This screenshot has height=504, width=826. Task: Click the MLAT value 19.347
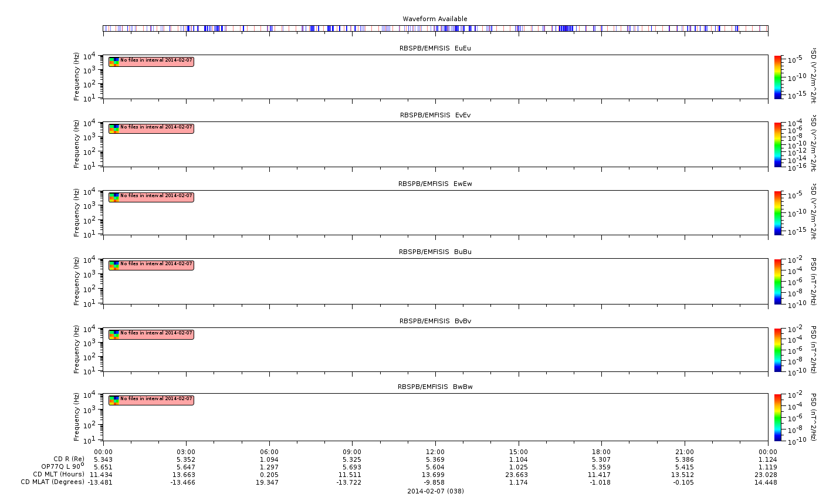point(269,482)
